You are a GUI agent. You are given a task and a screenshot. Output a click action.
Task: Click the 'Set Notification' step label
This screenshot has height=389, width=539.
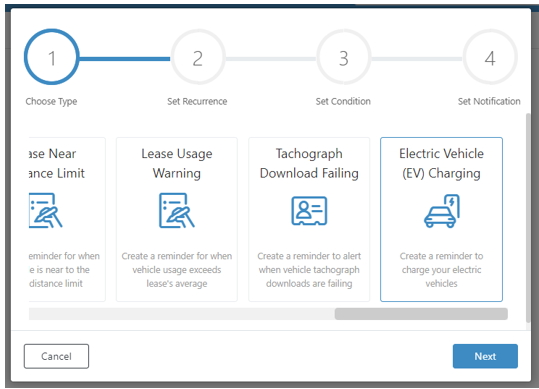(x=489, y=101)
